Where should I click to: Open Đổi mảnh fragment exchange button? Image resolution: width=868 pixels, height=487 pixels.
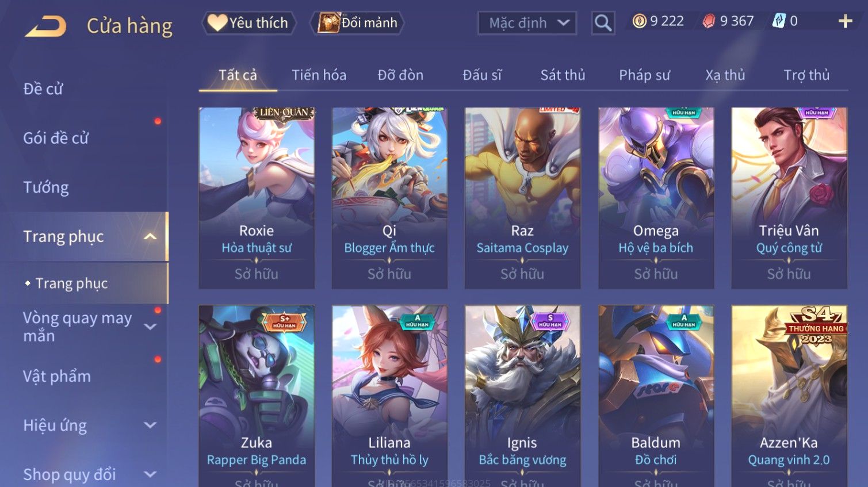[x=357, y=23]
